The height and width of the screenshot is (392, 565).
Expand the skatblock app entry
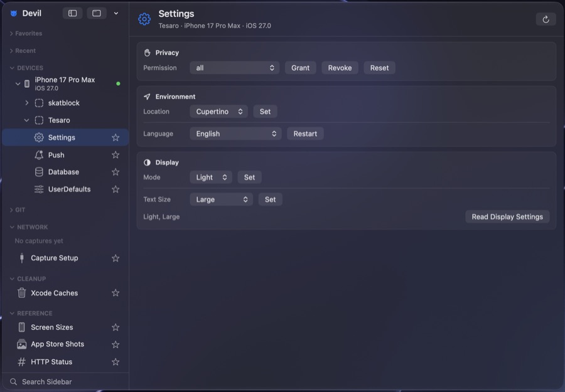(26, 103)
